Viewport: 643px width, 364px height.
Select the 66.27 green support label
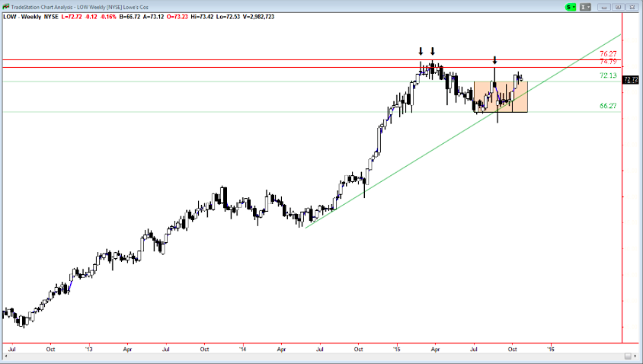tap(608, 106)
